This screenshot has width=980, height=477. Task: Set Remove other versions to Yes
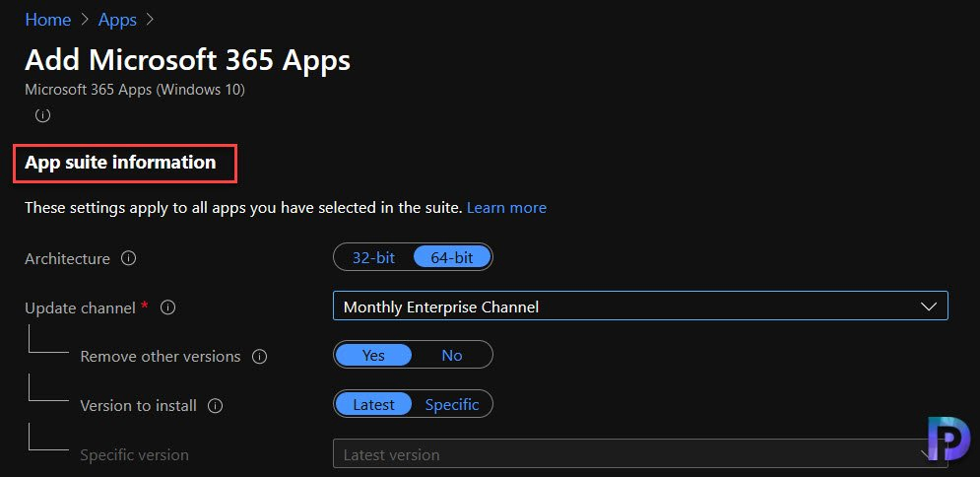(373, 355)
